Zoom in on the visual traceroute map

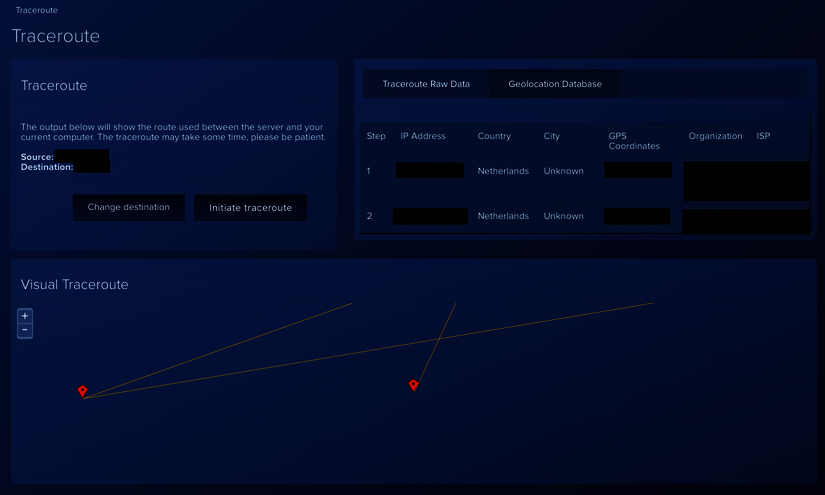25,315
